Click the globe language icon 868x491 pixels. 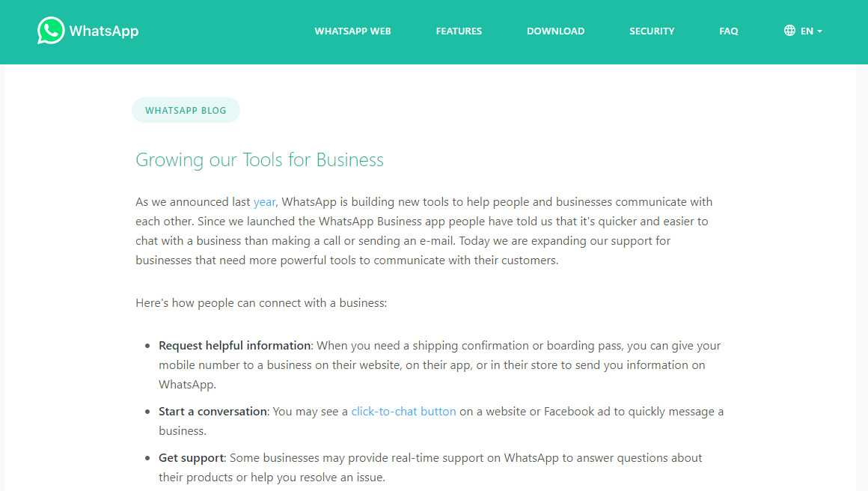[x=789, y=31]
